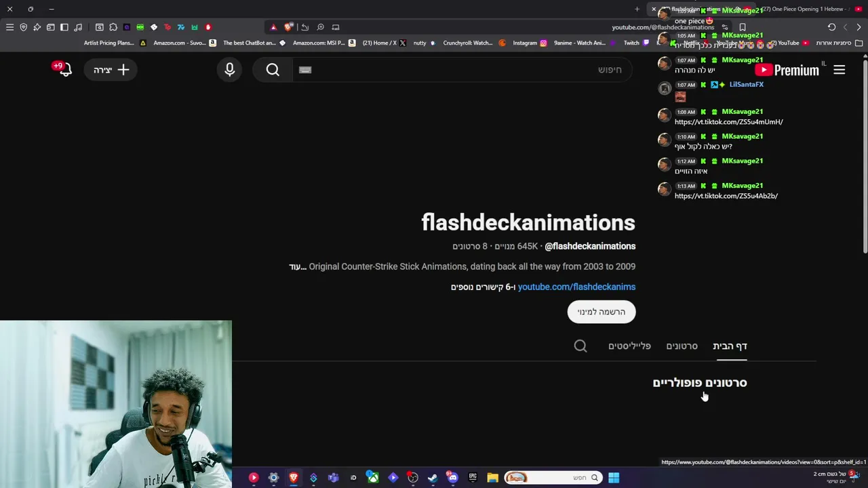
Task: Search within channel using magnifier icon by tabs
Action: pyautogui.click(x=580, y=346)
